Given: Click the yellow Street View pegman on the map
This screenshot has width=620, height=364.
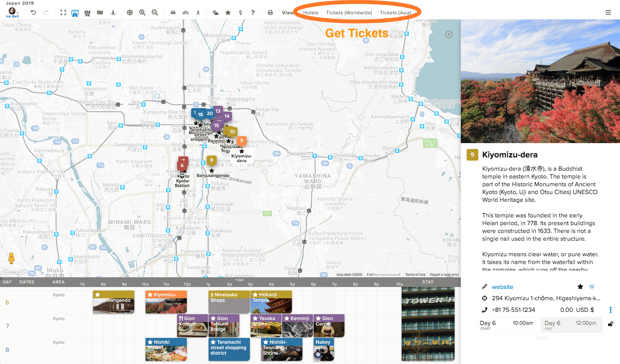Looking at the screenshot, I should (12, 258).
